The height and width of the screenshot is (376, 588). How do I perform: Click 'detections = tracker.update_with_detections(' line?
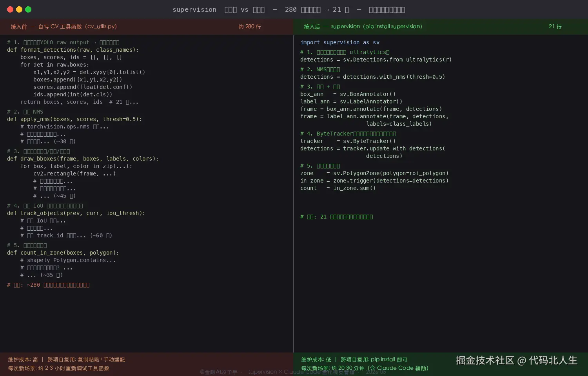click(373, 148)
